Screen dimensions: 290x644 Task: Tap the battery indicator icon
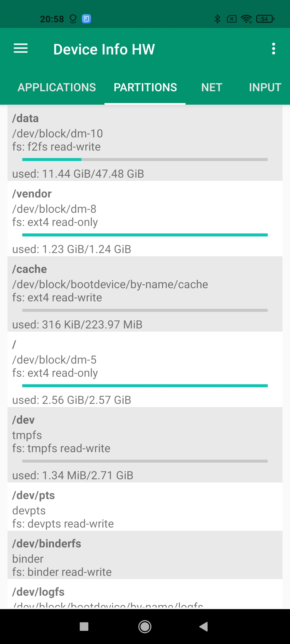coord(265,19)
